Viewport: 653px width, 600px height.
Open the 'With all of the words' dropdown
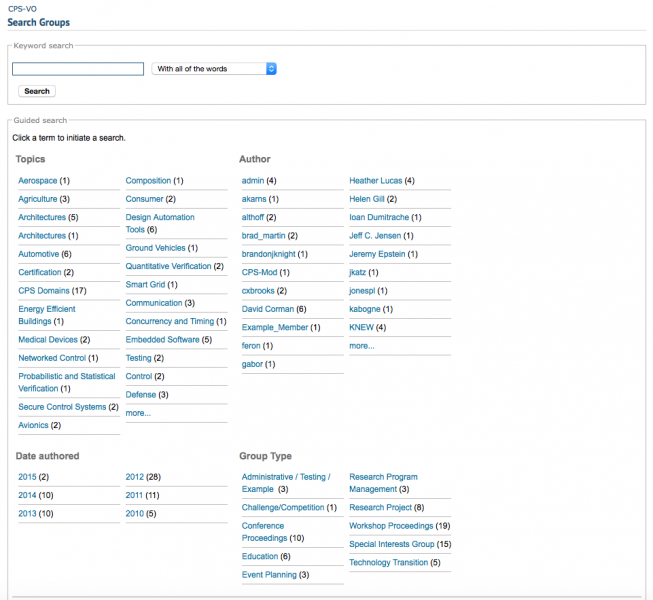click(x=214, y=69)
